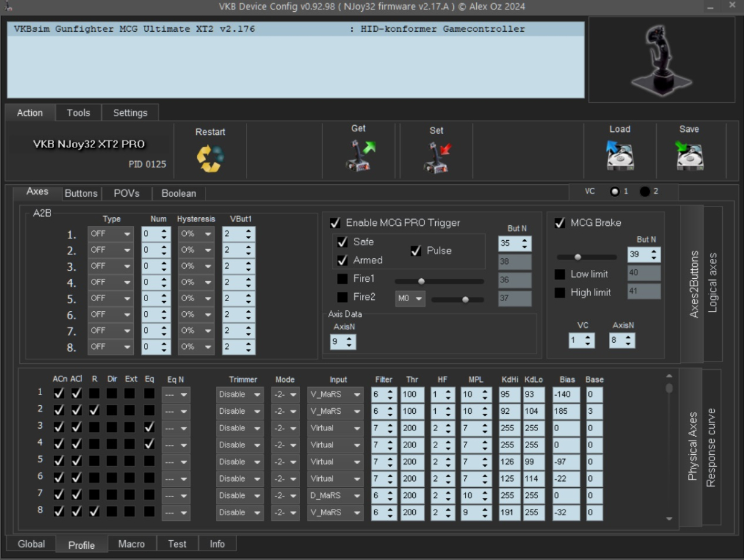Click the Save disk icon

689,155
